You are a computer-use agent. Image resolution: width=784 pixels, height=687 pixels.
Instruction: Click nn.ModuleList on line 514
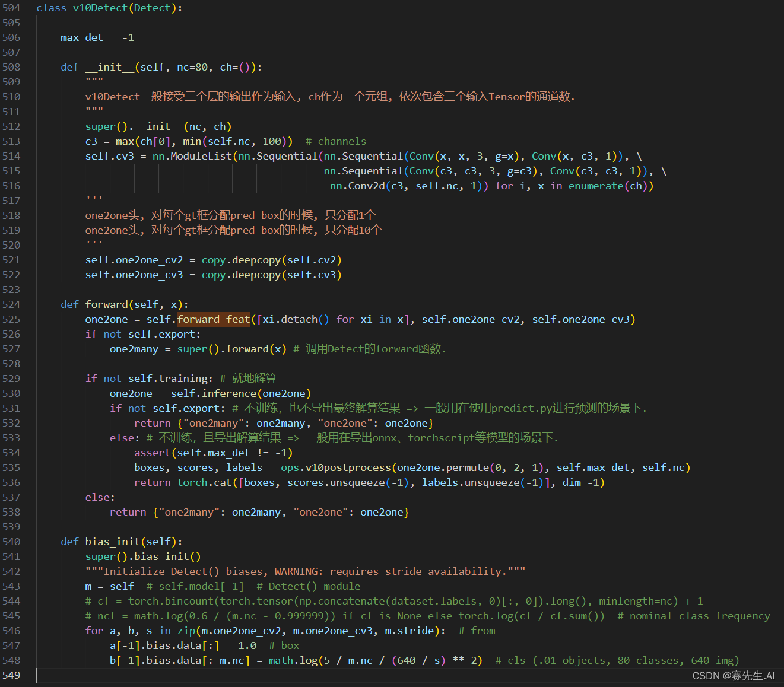[192, 156]
